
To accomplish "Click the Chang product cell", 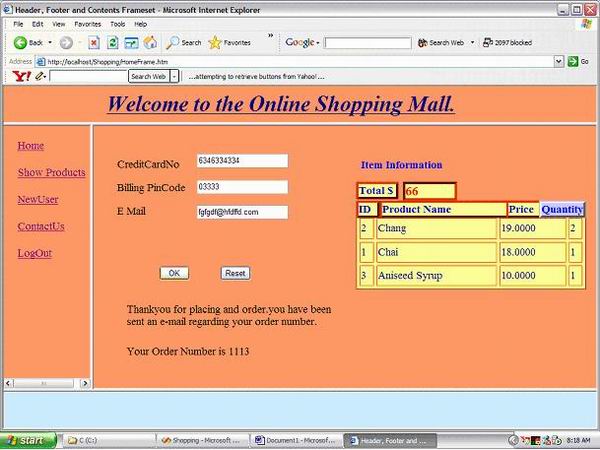I will [x=437, y=228].
